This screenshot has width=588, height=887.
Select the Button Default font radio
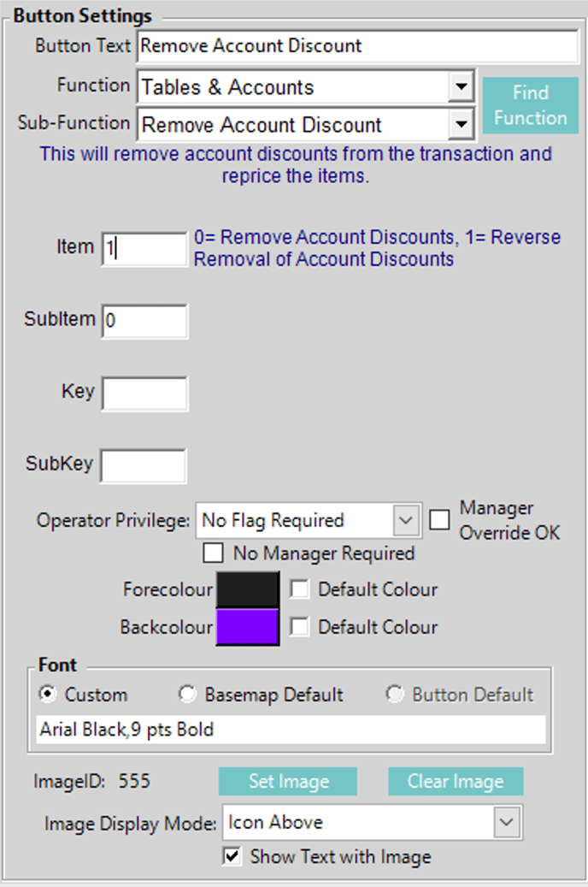pyautogui.click(x=395, y=694)
